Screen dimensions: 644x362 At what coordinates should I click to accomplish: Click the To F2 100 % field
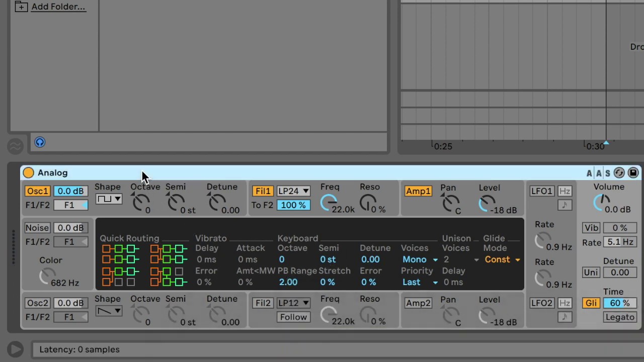pos(293,205)
